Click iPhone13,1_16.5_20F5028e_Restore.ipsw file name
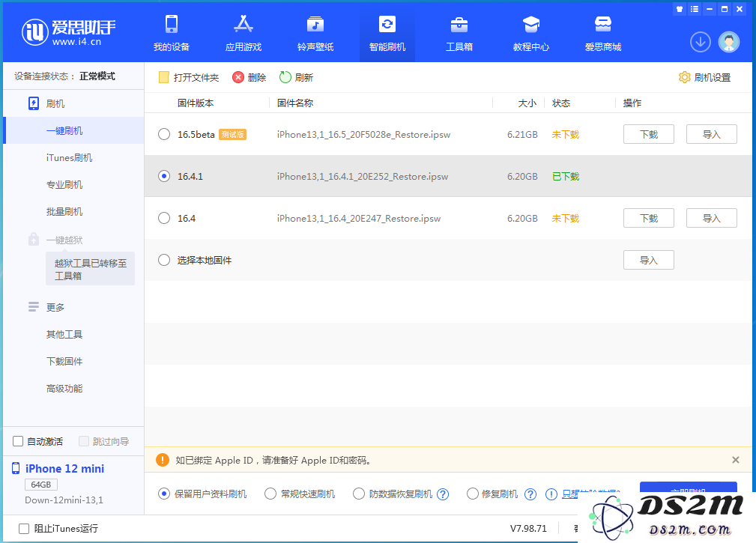 pos(363,134)
